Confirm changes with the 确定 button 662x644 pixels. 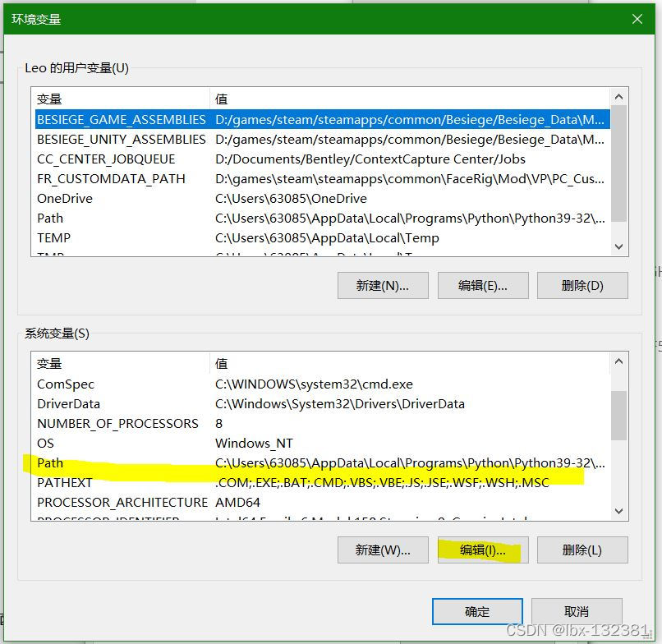[477, 611]
